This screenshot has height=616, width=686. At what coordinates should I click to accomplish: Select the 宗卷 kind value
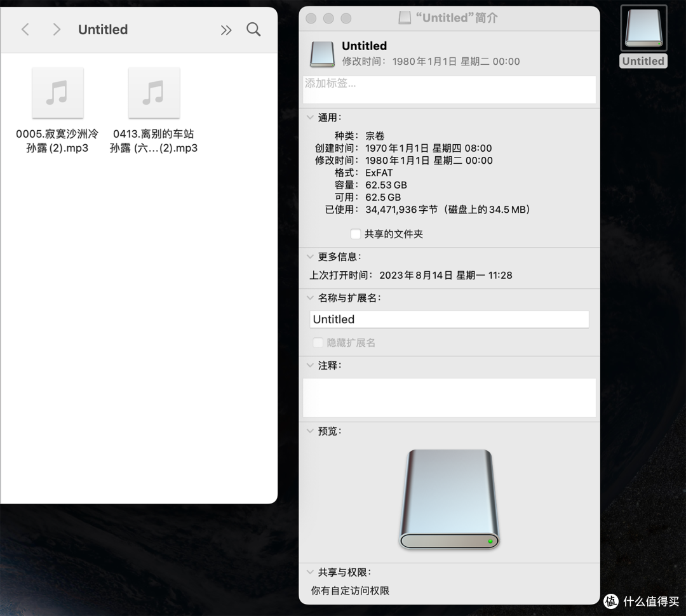pos(375,136)
